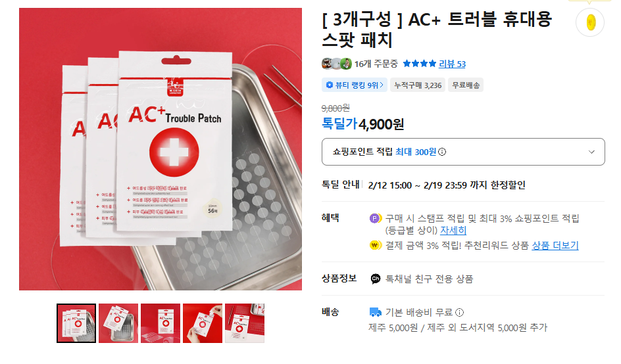Click the blue delivery truck icon
This screenshot has height=364, width=621.
pos(375,313)
